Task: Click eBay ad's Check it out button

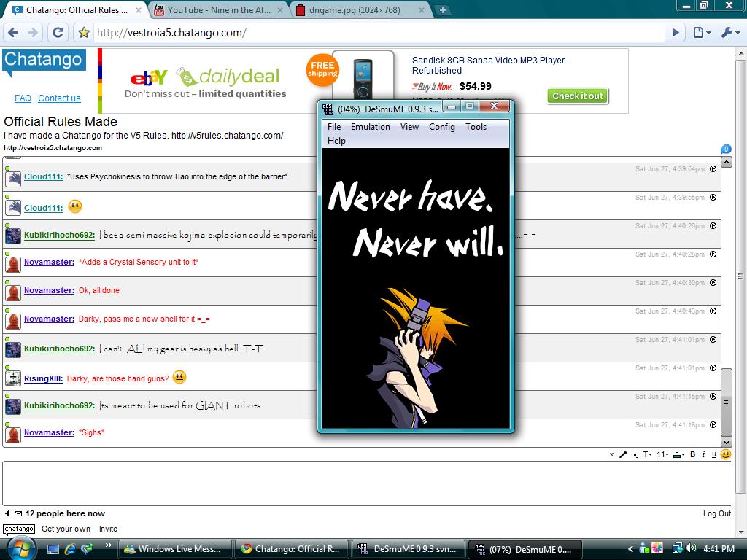Action: pos(578,96)
